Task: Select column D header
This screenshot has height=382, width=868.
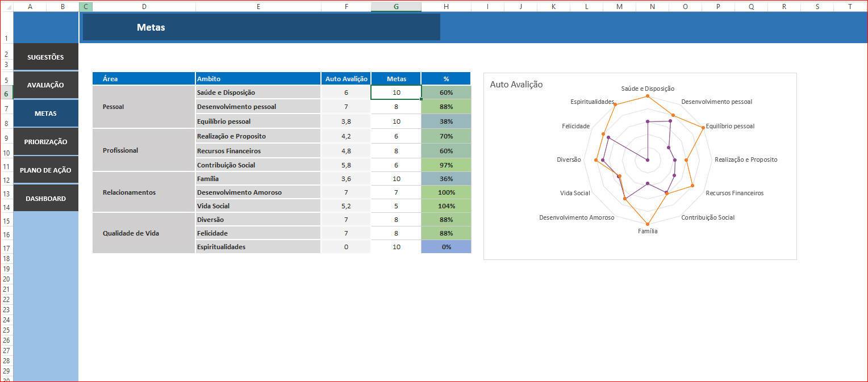Action: click(144, 7)
